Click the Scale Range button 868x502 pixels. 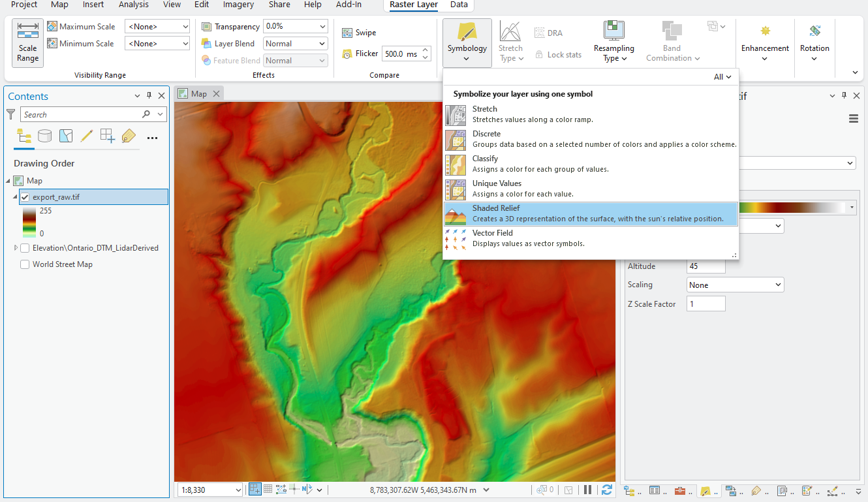(27, 42)
